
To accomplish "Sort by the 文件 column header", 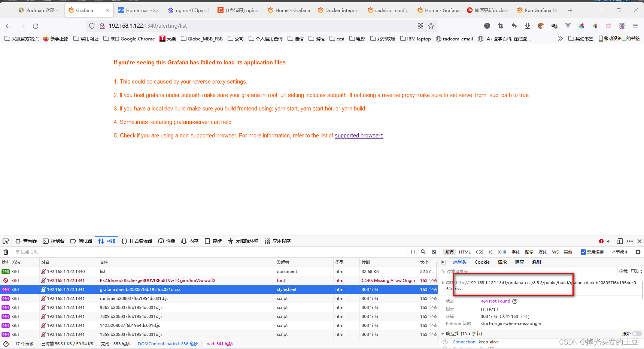I will pos(186,262).
